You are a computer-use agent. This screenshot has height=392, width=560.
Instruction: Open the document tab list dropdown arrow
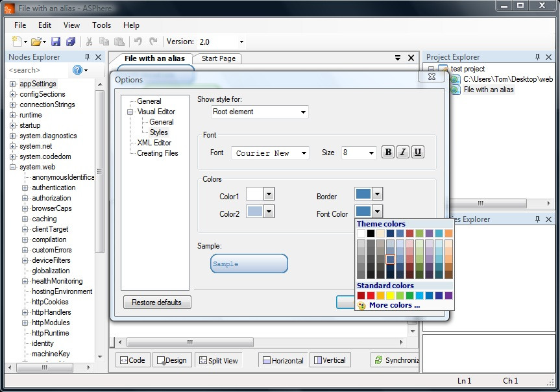point(398,58)
